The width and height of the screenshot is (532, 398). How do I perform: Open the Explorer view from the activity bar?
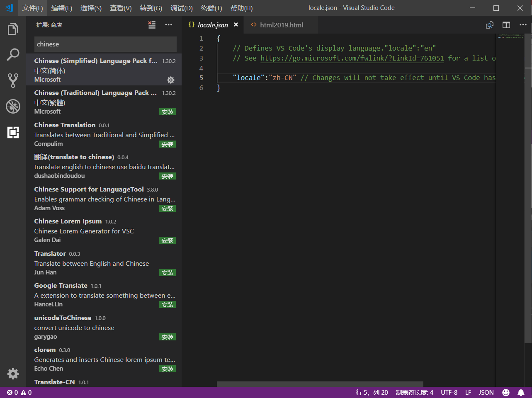coord(12,29)
